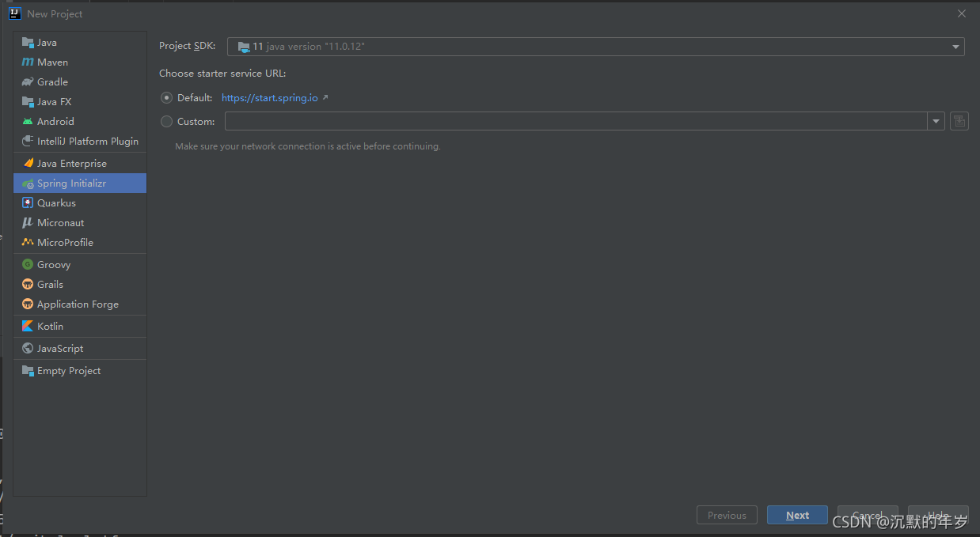Click the Quarkus icon

[28, 203]
